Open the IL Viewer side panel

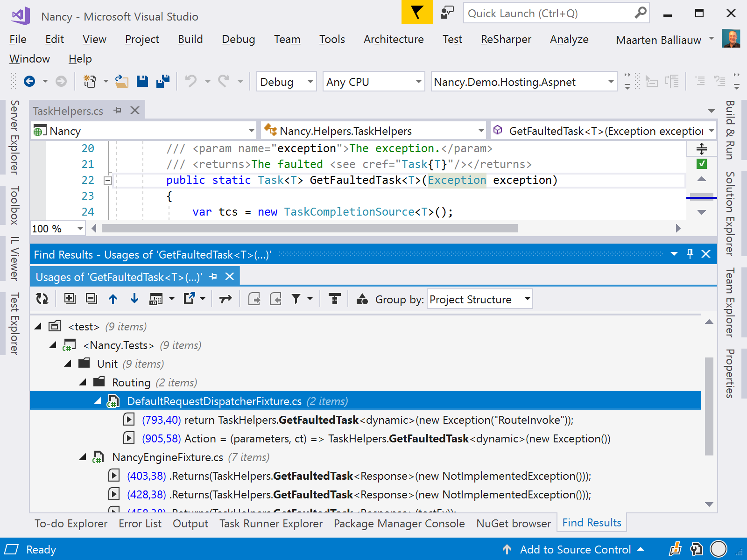click(15, 259)
